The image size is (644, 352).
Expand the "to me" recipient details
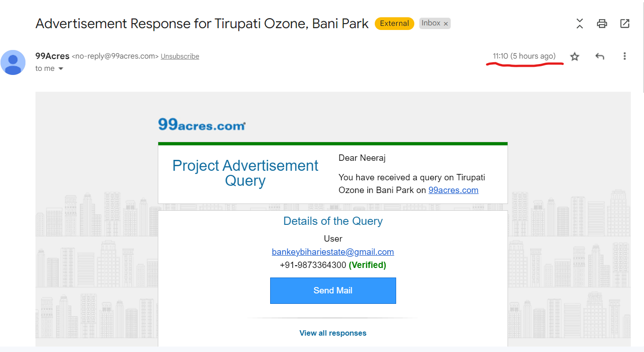click(x=60, y=69)
